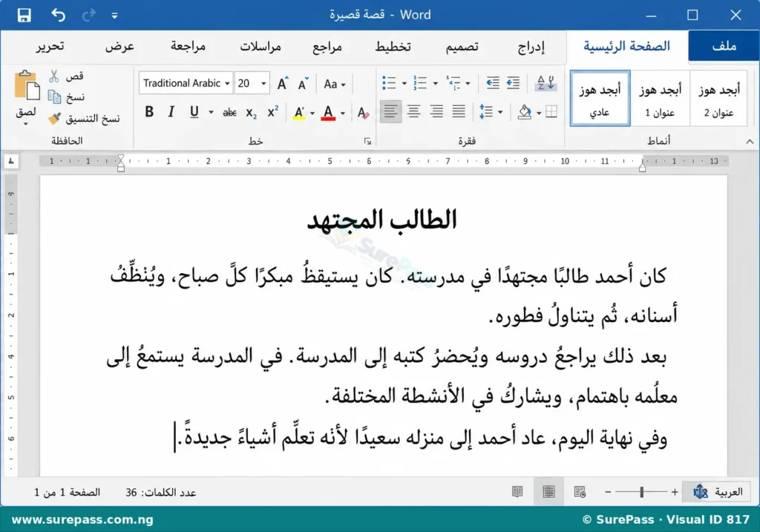Click the ruler tab selector icon

(x=11, y=162)
